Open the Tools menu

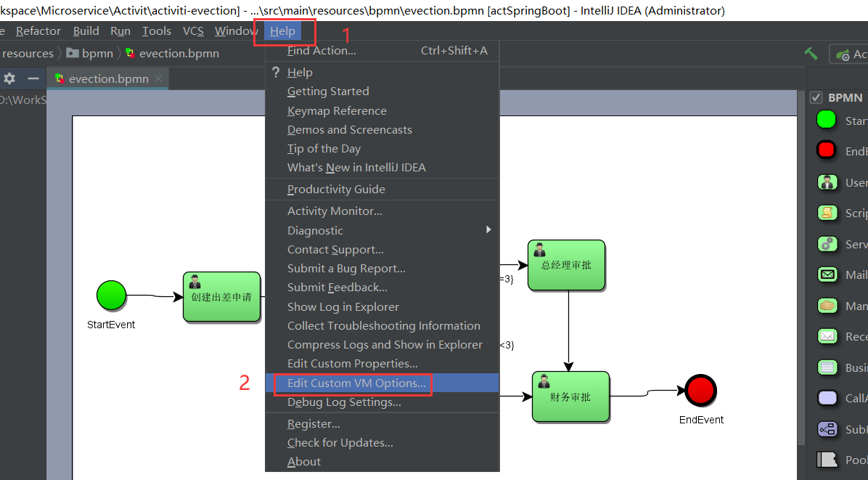coord(157,31)
